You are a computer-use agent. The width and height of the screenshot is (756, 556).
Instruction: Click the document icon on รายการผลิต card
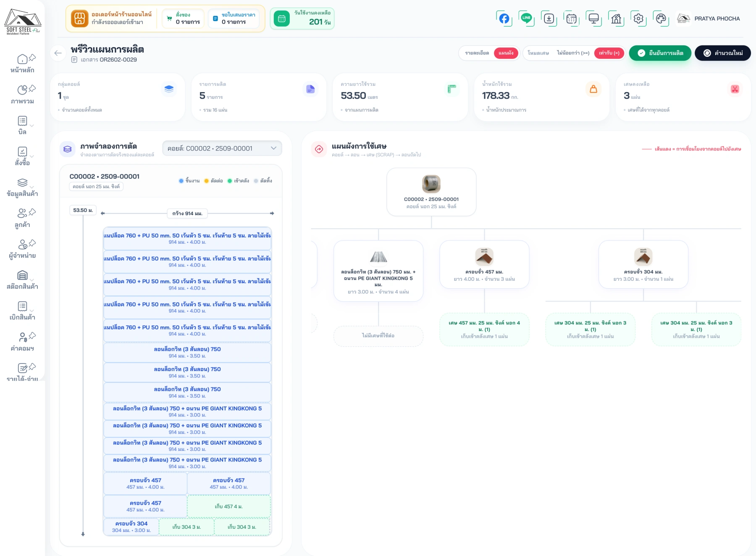tap(310, 89)
